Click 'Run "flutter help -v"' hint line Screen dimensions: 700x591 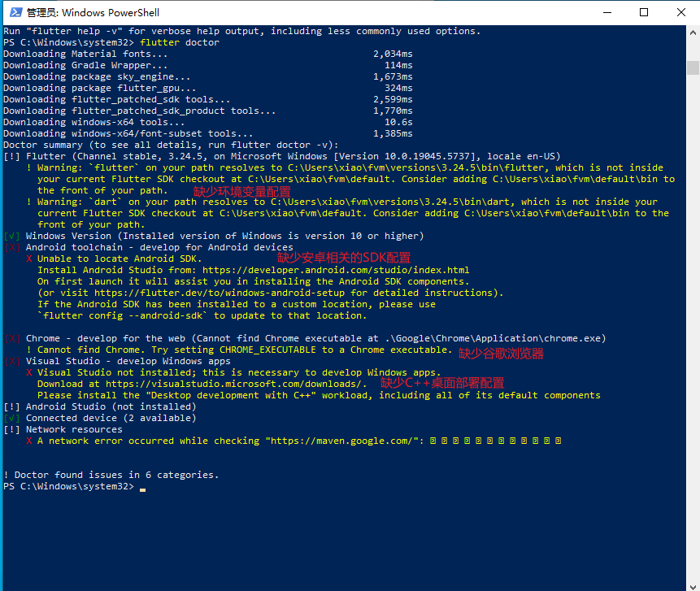242,31
